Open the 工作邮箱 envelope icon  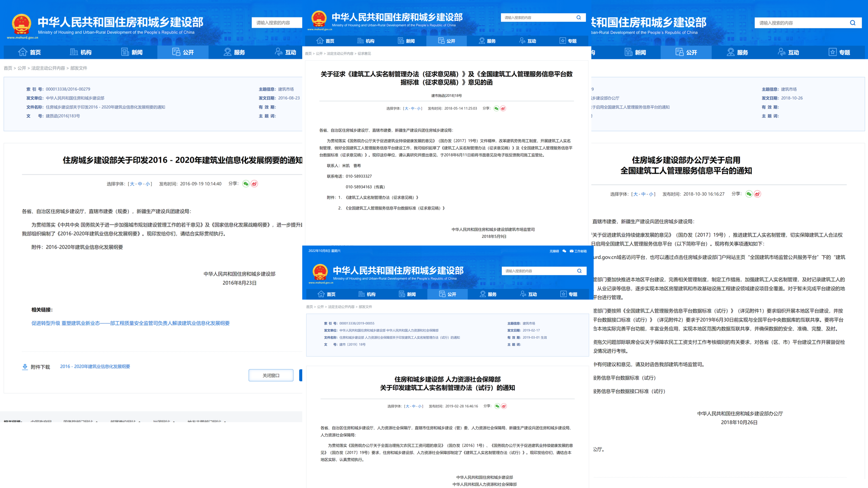pyautogui.click(x=572, y=251)
